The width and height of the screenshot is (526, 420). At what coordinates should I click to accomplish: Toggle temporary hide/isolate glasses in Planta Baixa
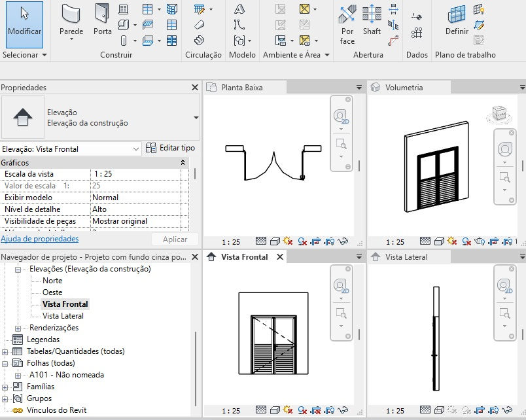tap(343, 241)
